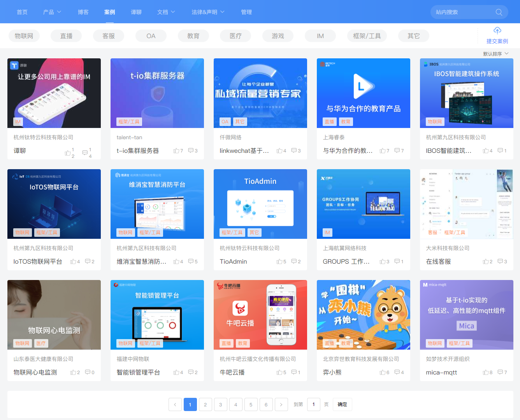The width and height of the screenshot is (520, 420).
Task: Like the IBOS智能建筑 case
Action: (x=485, y=150)
